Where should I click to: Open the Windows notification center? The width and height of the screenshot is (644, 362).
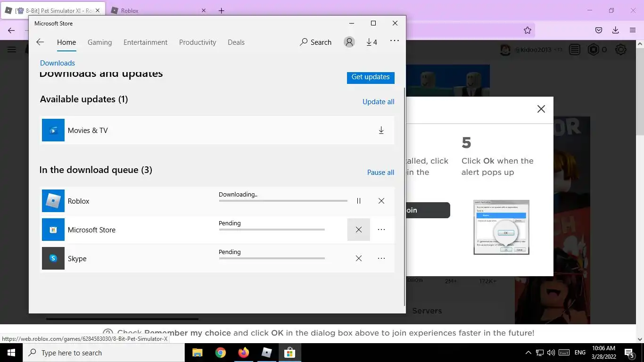629,353
